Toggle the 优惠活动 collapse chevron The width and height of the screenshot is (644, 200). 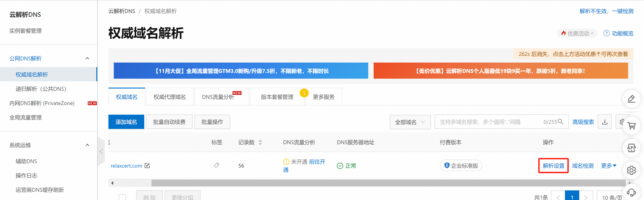592,34
